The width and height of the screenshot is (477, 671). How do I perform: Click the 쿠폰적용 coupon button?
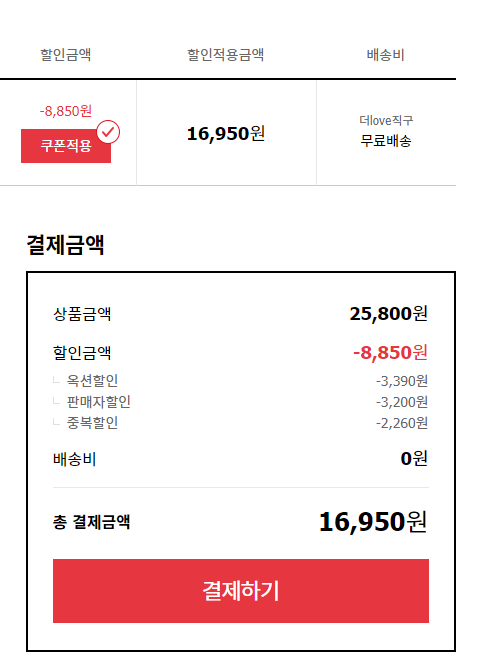66,146
